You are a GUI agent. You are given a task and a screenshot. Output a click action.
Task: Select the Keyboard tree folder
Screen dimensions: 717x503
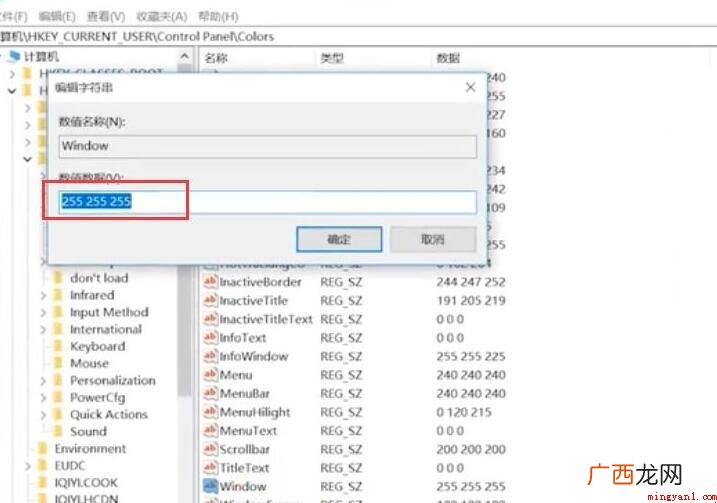click(97, 347)
